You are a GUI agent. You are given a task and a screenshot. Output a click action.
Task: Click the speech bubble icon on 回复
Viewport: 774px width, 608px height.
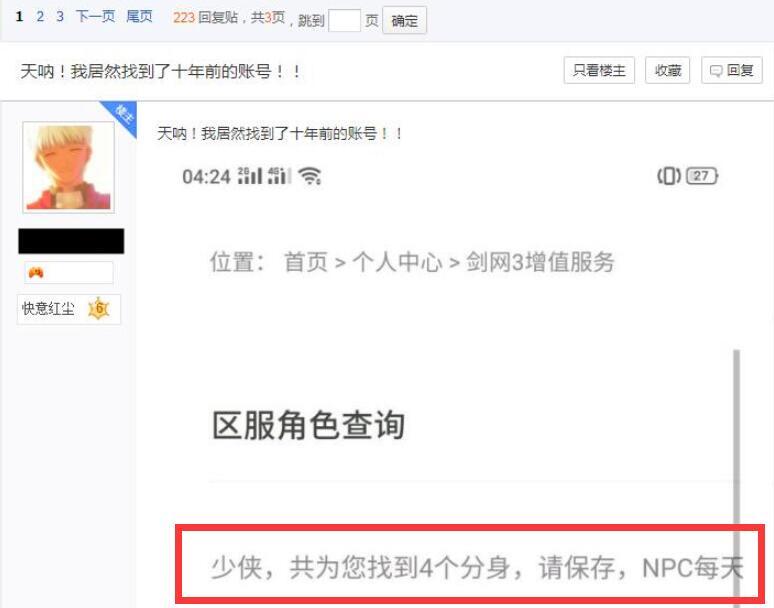(716, 71)
